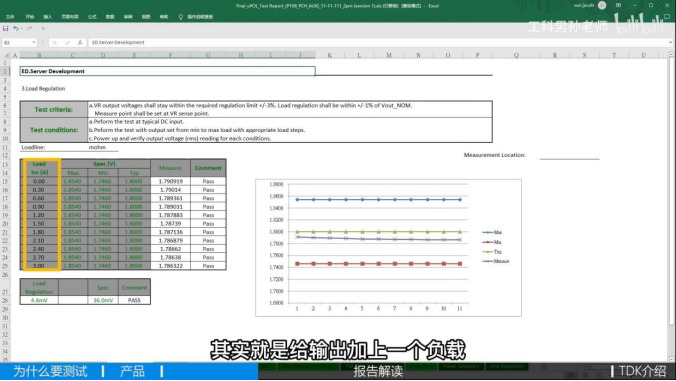The width and height of the screenshot is (676, 381).
Task: Confirm the formula bar entry with checkmark
Action: tap(67, 42)
